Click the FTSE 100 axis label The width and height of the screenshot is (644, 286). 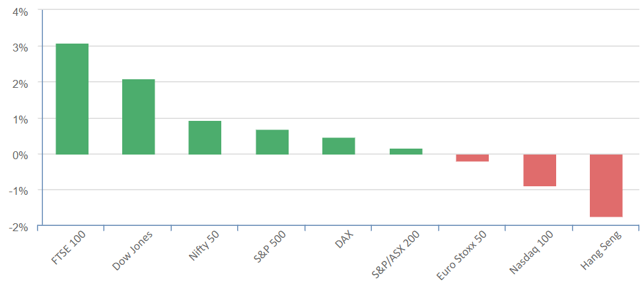coord(69,248)
